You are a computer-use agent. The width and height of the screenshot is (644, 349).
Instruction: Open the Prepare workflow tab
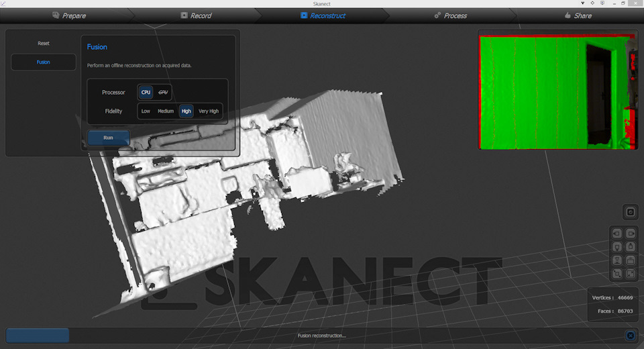coord(69,15)
